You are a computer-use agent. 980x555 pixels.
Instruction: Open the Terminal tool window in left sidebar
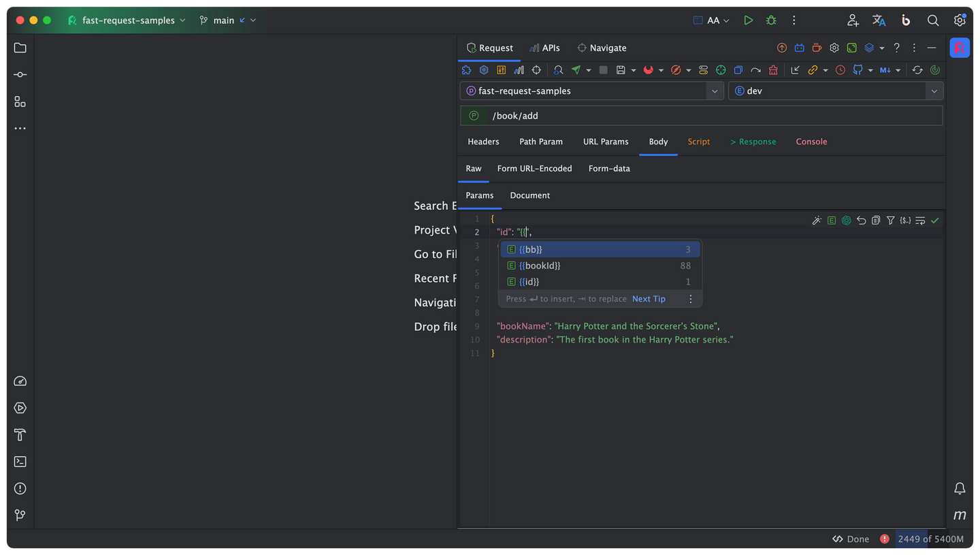point(20,462)
